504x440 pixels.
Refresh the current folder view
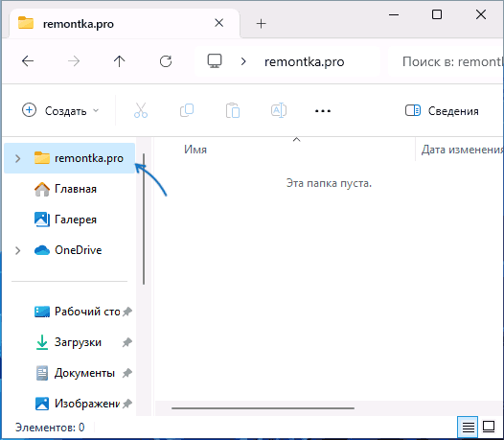click(x=166, y=61)
